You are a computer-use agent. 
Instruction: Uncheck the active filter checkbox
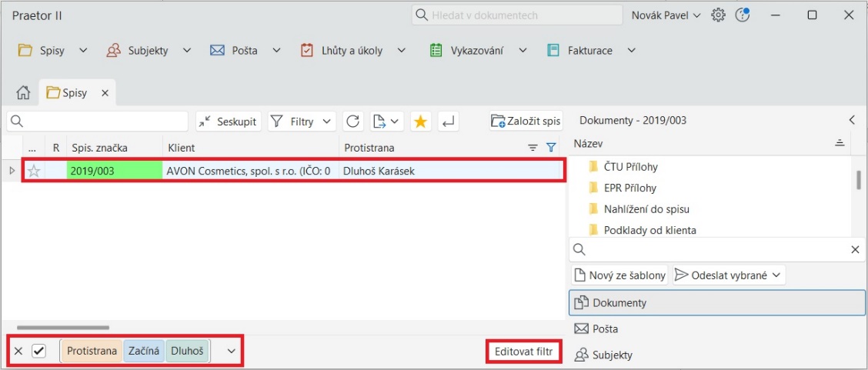(x=38, y=351)
